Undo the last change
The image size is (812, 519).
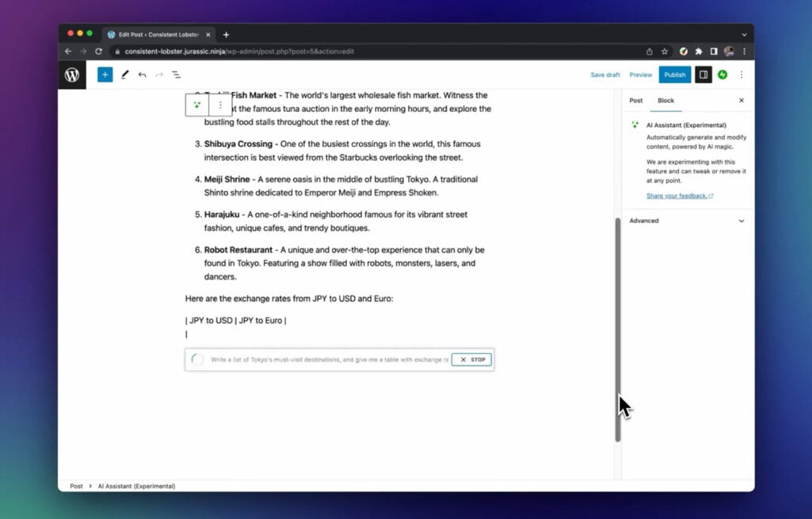pos(142,75)
